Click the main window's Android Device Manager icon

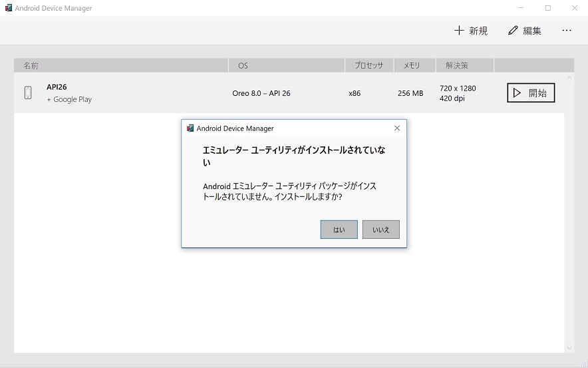[9, 8]
